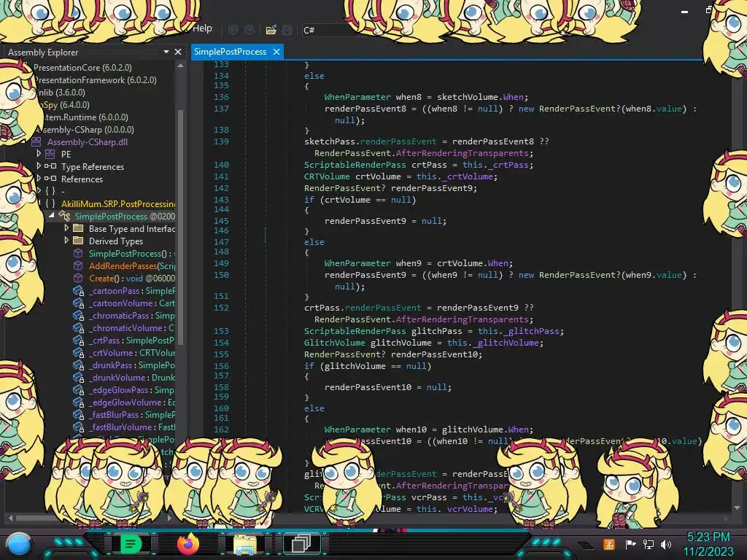Viewport: 747px width, 560px height.
Task: Click the Derived Types folder icon
Action: [x=78, y=241]
